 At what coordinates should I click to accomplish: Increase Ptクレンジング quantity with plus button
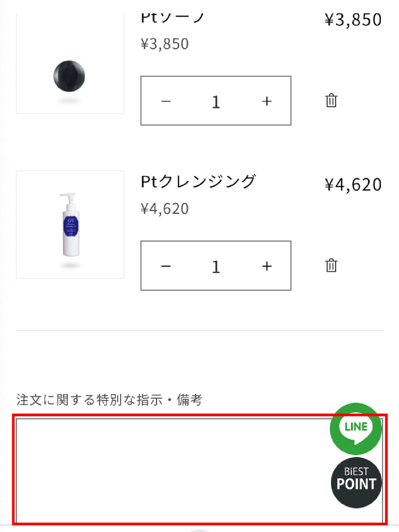tap(267, 266)
